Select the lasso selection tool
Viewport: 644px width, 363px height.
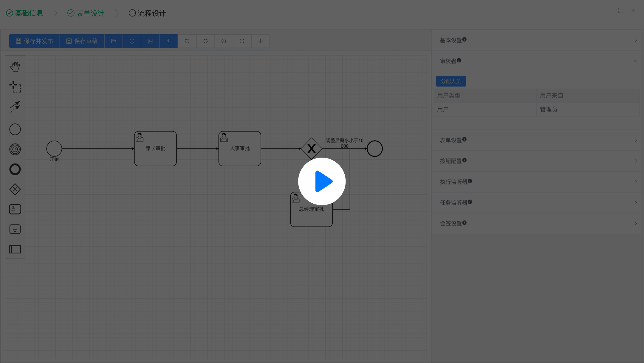[x=15, y=87]
